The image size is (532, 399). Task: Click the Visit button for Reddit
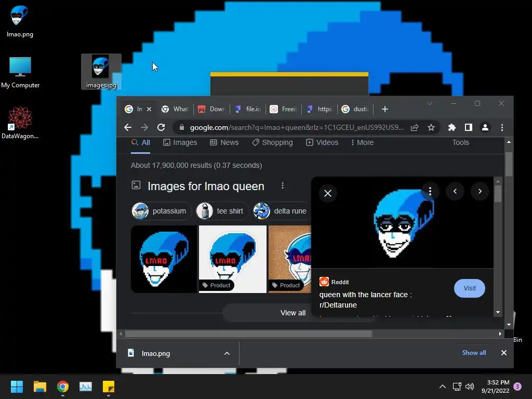[470, 288]
